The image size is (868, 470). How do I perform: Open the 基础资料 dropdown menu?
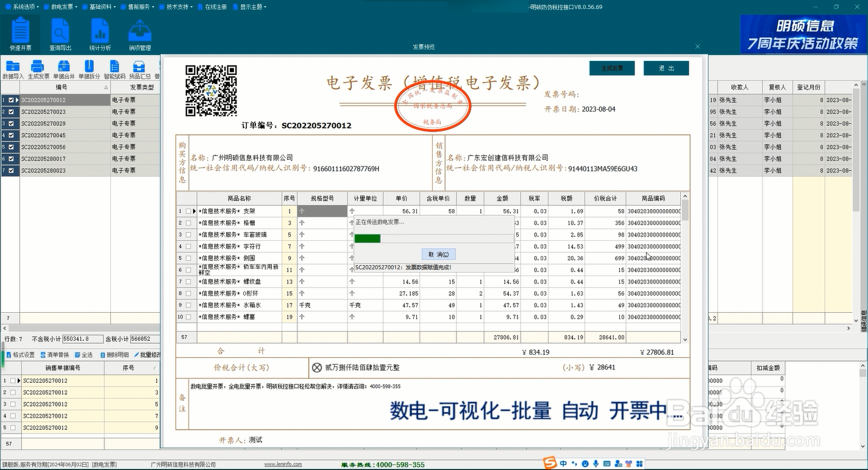point(100,7)
